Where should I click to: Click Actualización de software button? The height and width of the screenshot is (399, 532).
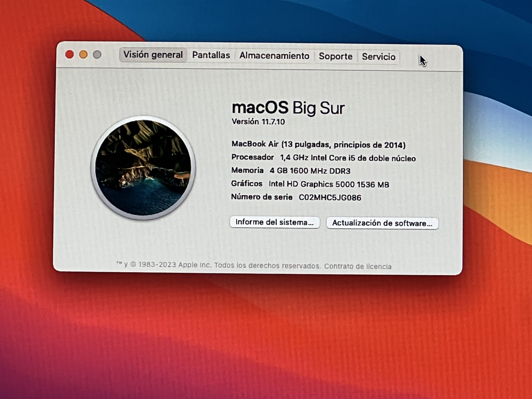[382, 223]
